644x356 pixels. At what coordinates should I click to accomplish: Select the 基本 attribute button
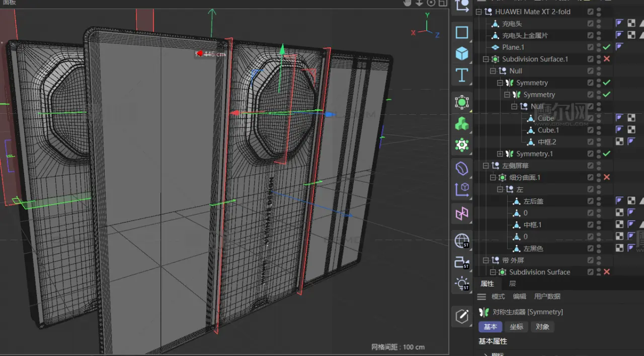(491, 327)
